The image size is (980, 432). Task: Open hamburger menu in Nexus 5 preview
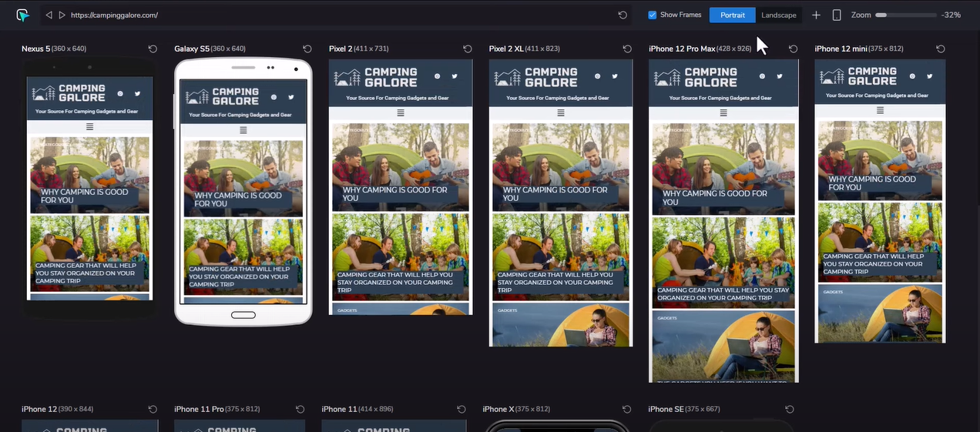pos(90,127)
